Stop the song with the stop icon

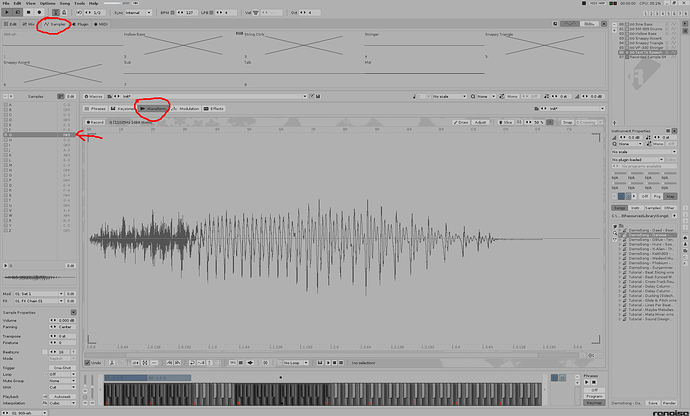29,13
